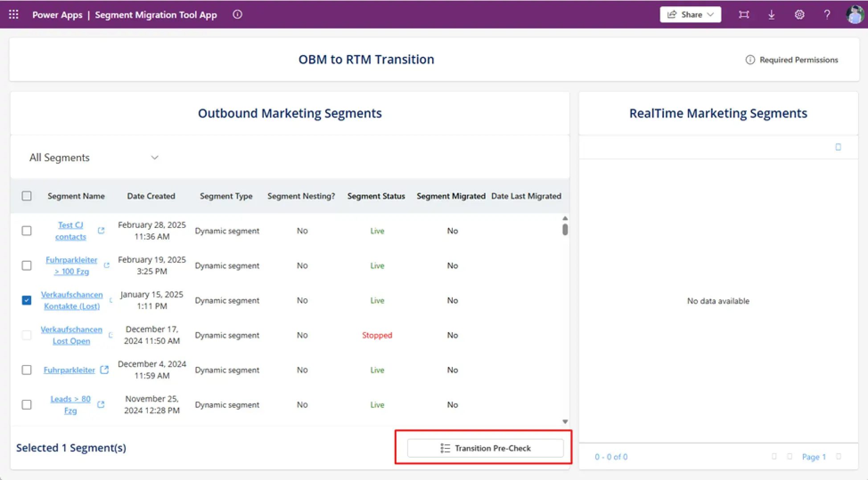Open the settings gear icon
This screenshot has width=868, height=480.
point(799,15)
